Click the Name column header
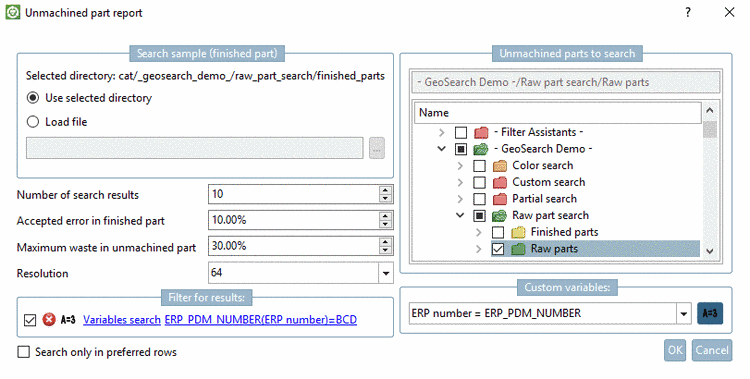 click(x=558, y=113)
